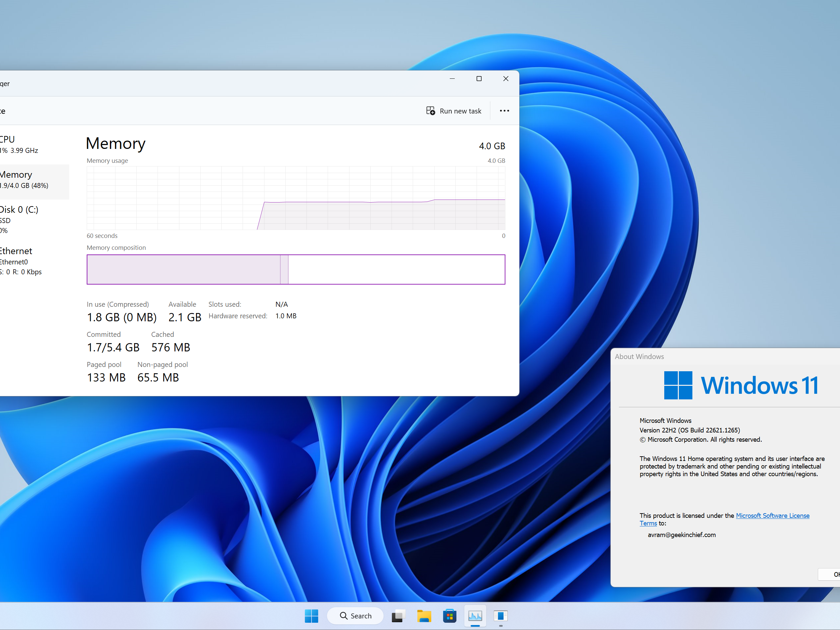
Task: Click the About Windows title bar
Action: (722, 356)
